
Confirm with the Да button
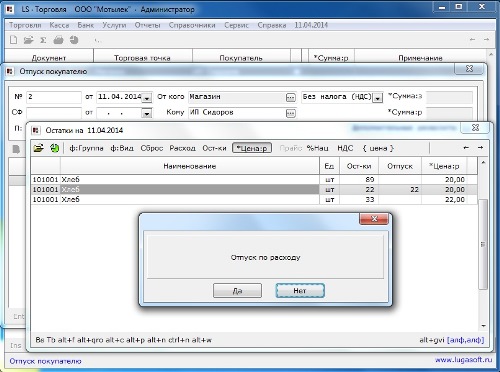[x=237, y=291]
